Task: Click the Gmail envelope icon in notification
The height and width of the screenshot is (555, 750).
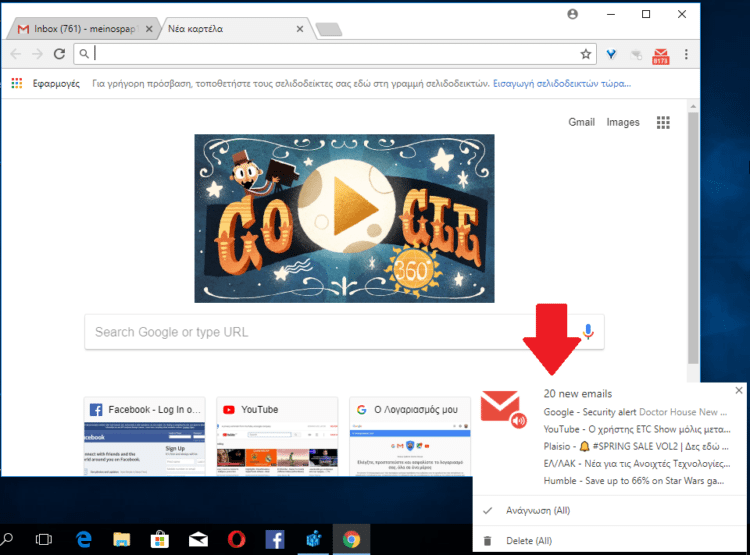Action: [x=500, y=406]
